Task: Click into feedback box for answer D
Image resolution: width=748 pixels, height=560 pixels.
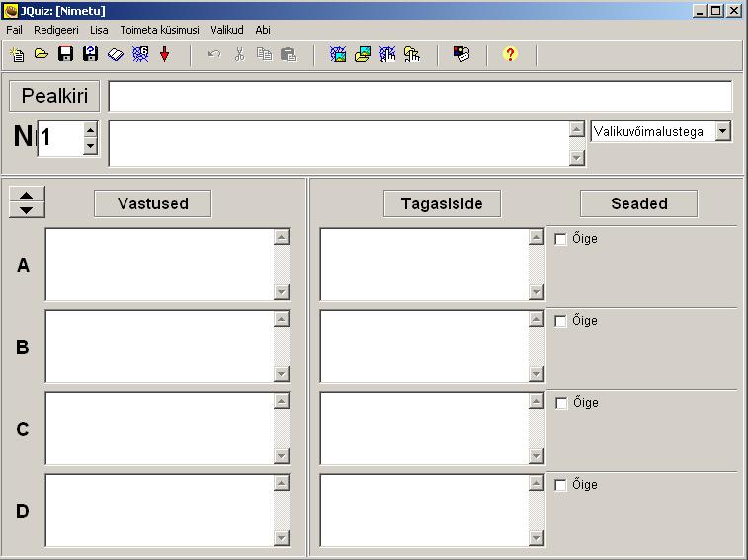Action: click(425, 511)
